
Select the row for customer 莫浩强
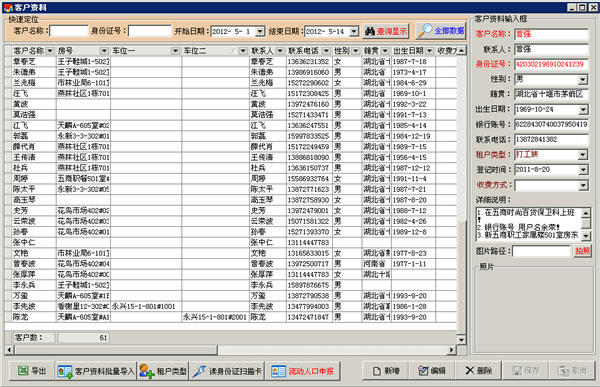click(x=231, y=115)
